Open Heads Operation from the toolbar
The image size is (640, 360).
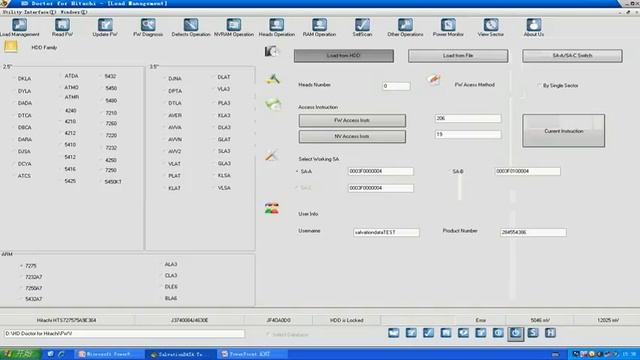tap(276, 28)
